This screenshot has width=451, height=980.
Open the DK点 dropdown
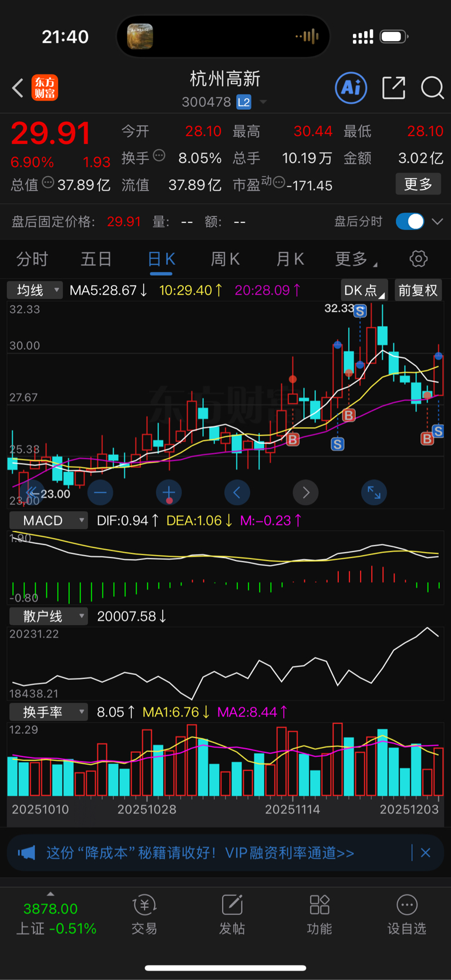coord(364,290)
